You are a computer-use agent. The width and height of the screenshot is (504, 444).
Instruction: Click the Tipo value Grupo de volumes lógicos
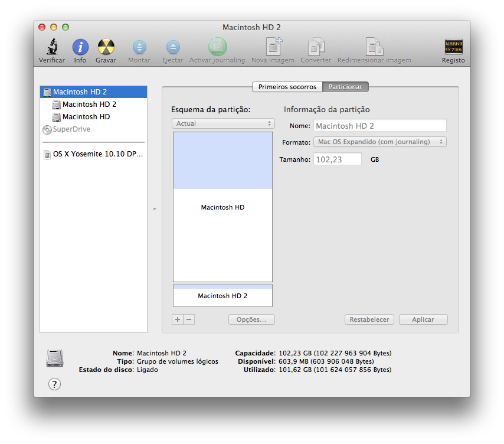tap(178, 361)
